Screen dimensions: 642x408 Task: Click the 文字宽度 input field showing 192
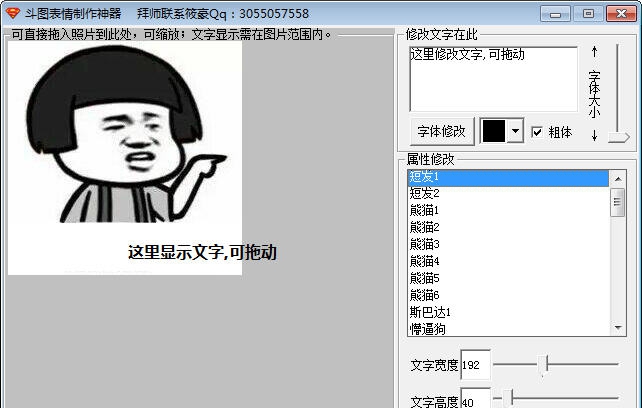pos(476,365)
